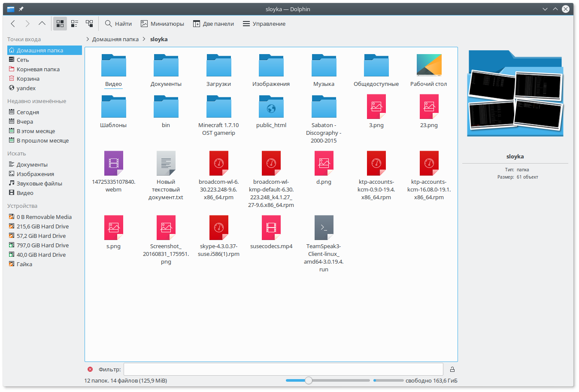Open the 40,0 GiB Hard Drive
This screenshot has width=579, height=392.
click(x=45, y=255)
